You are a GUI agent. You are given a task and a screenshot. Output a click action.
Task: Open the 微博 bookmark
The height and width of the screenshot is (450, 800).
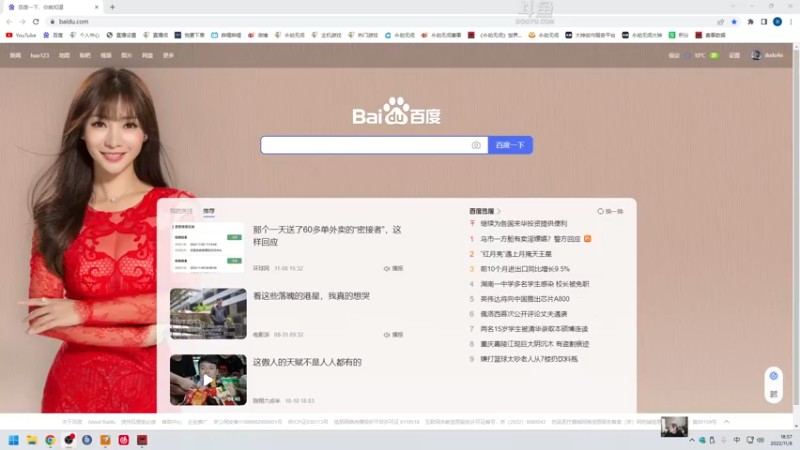[x=258, y=35]
